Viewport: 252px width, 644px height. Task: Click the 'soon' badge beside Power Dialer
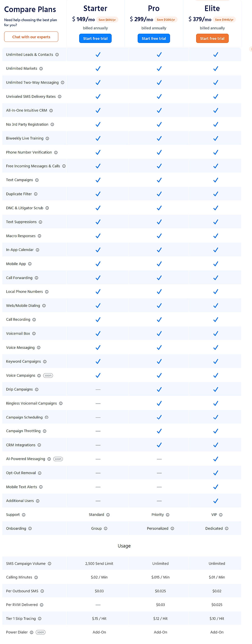(x=41, y=632)
